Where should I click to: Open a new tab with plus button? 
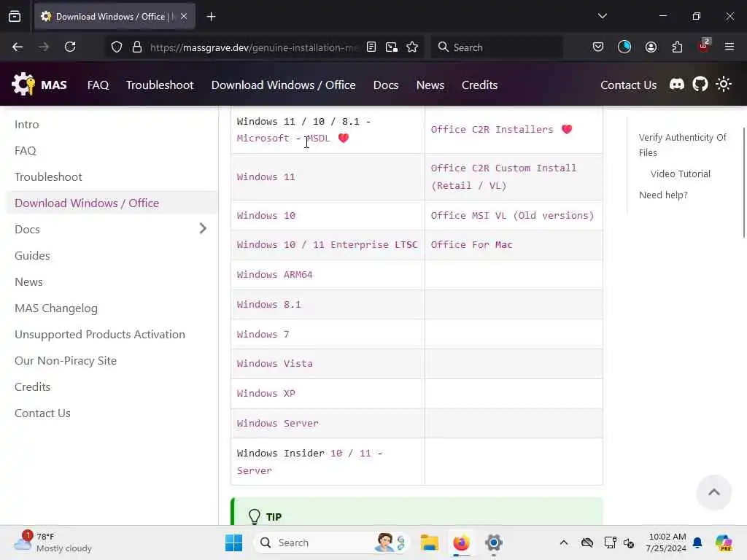211,17
